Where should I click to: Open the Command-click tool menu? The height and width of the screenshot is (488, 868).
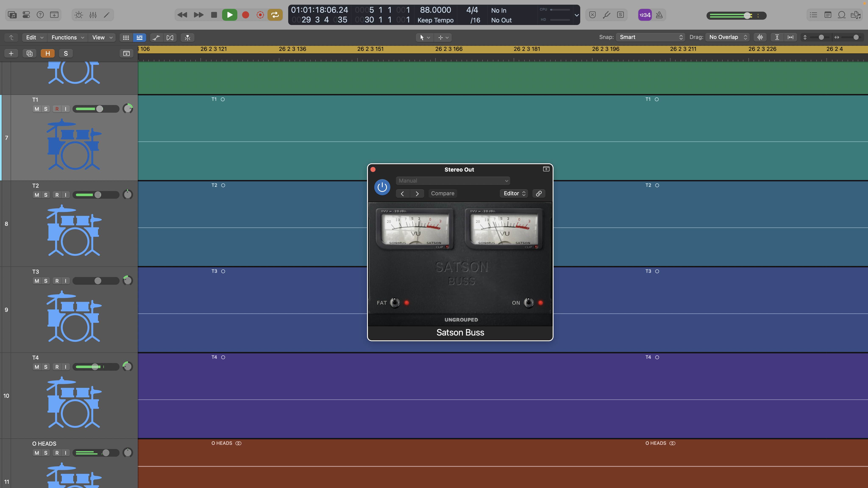point(443,38)
